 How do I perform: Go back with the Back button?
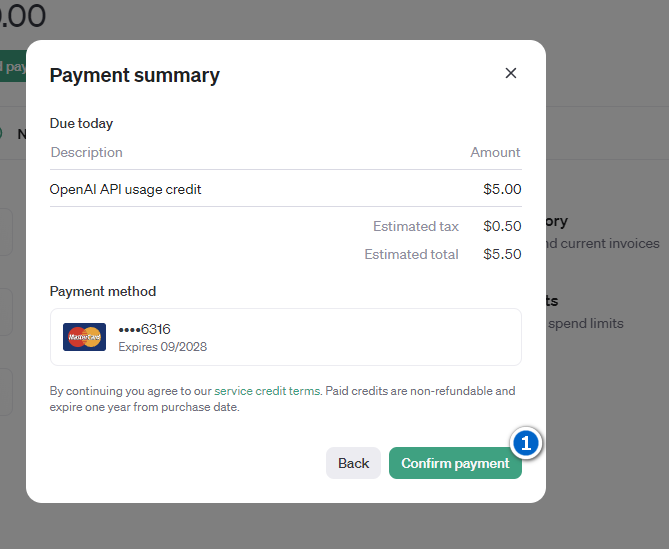click(x=353, y=463)
